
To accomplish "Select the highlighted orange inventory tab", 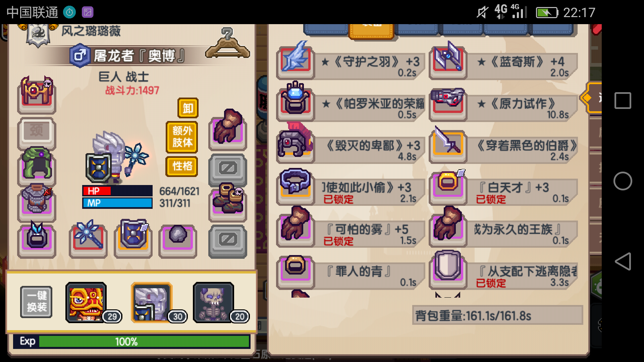I will pyautogui.click(x=371, y=31).
